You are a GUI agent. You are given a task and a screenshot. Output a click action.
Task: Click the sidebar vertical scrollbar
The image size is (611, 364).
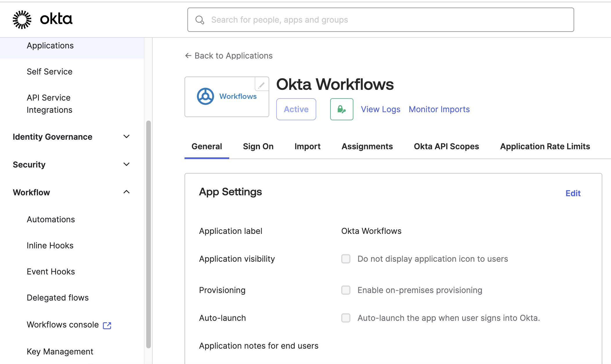click(x=149, y=234)
